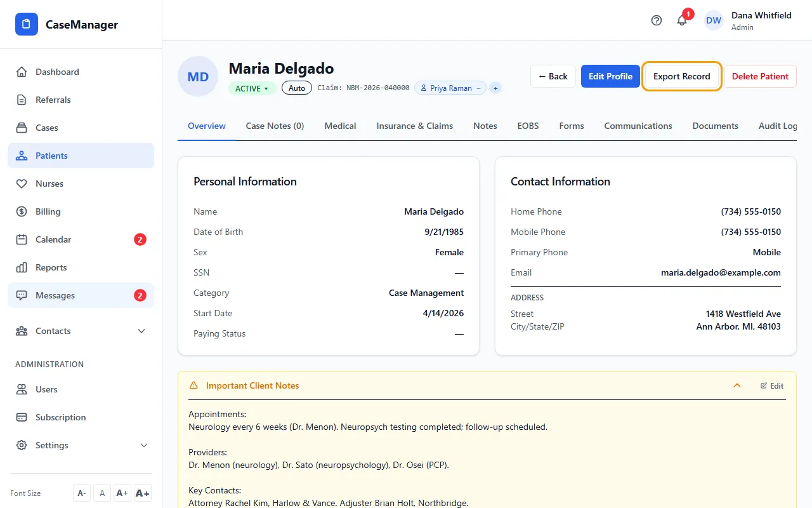Open the help question mark icon
This screenshot has width=812, height=508.
(x=657, y=20)
